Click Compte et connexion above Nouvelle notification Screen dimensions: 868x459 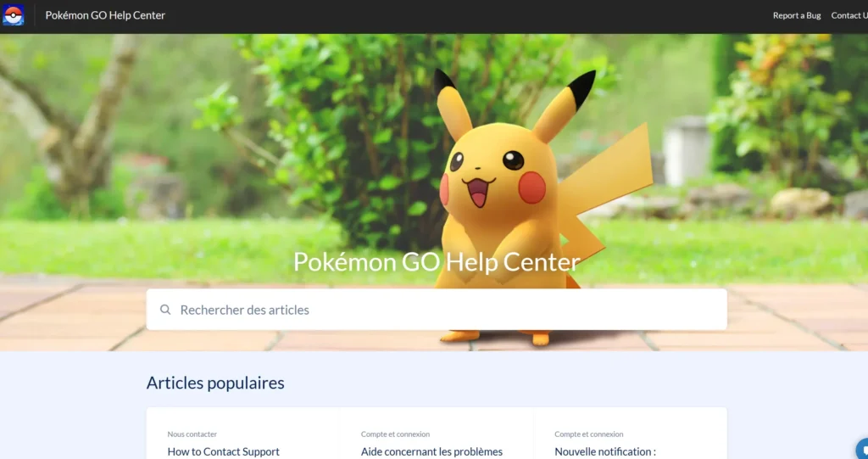(589, 434)
